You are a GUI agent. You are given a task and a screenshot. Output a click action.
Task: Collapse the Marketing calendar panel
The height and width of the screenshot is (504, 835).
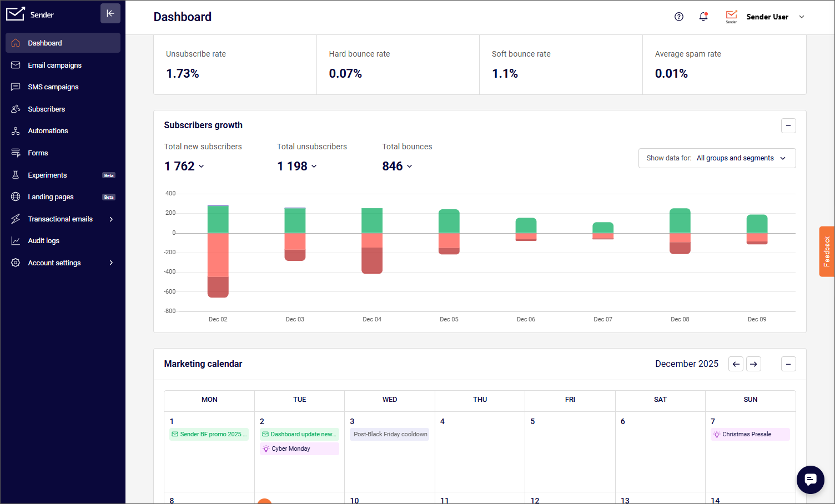click(788, 364)
